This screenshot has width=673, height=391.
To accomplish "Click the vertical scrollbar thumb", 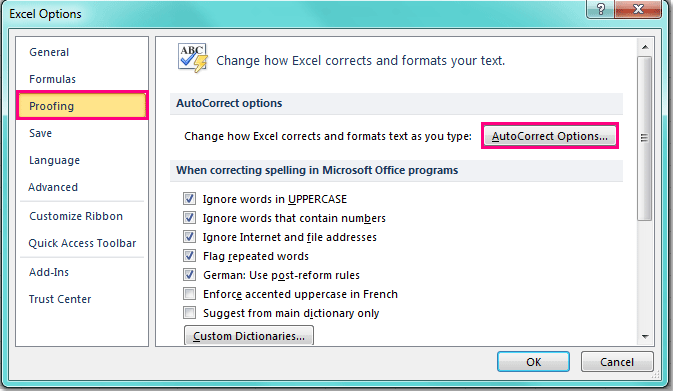I will 645,138.
